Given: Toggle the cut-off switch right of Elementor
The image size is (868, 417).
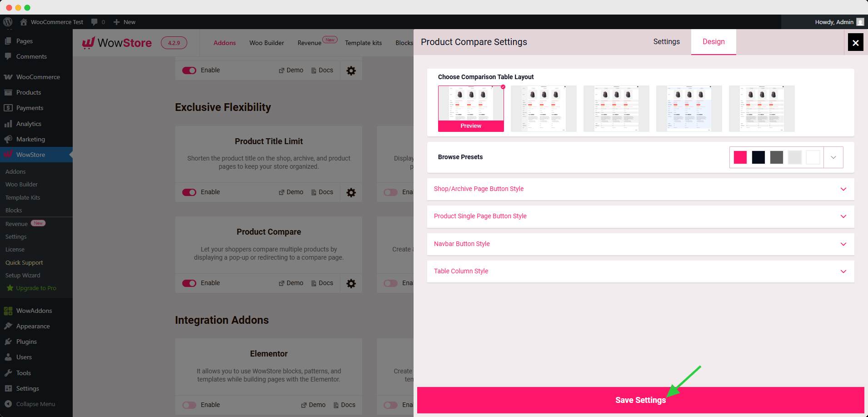Looking at the screenshot, I should coord(390,405).
